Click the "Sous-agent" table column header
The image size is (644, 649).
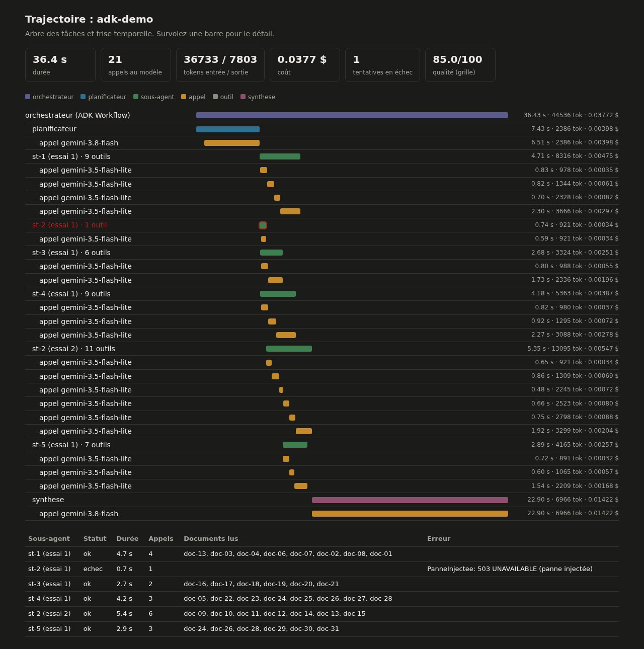pos(49,539)
